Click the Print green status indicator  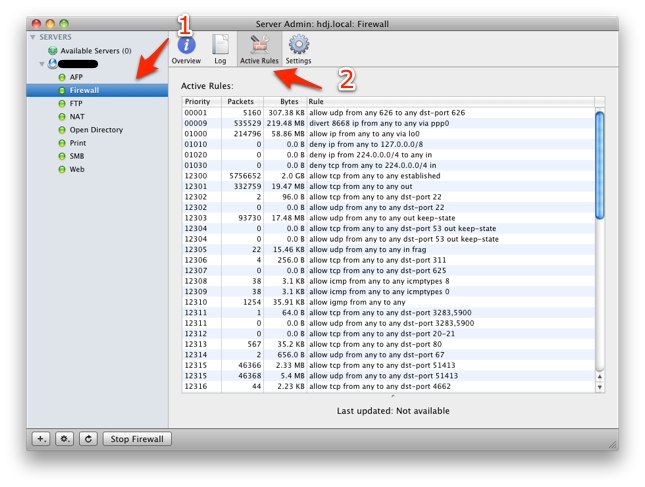[62, 143]
